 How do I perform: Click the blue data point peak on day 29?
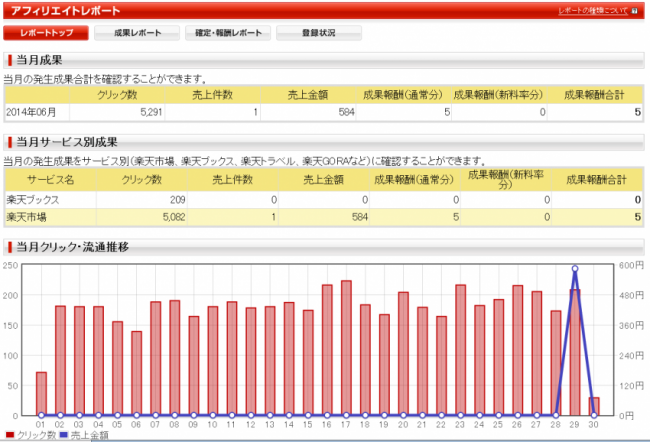(575, 269)
